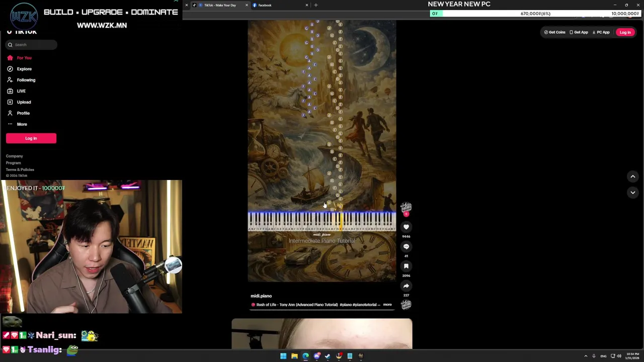Expand the More menu in sidebar
The width and height of the screenshot is (644, 362).
22,124
